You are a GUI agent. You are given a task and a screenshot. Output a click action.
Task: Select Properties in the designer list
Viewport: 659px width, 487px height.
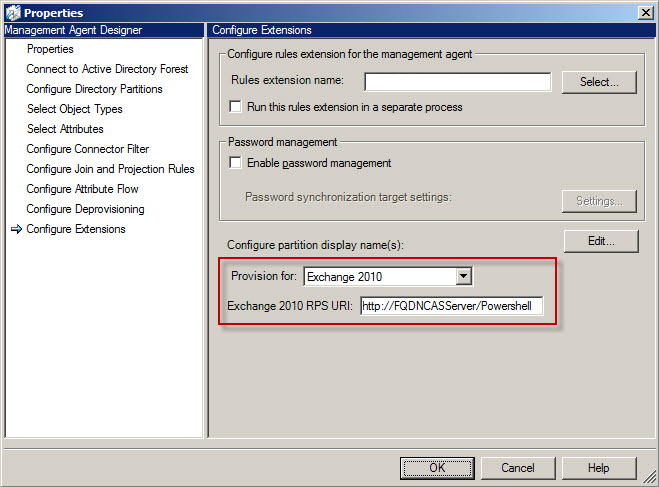pos(50,49)
